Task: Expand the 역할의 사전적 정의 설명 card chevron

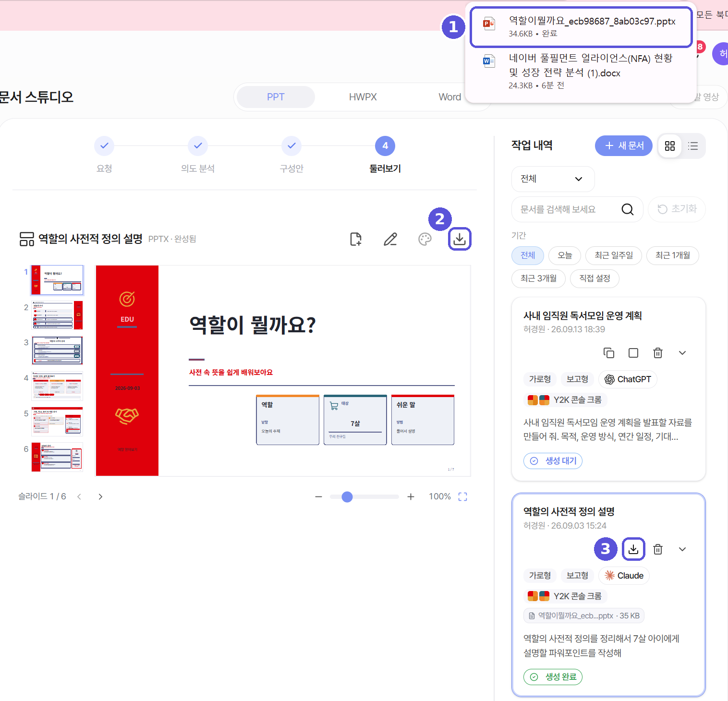Action: click(682, 549)
